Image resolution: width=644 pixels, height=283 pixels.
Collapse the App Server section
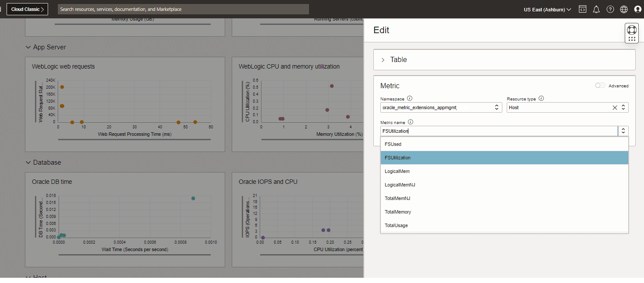pos(28,47)
